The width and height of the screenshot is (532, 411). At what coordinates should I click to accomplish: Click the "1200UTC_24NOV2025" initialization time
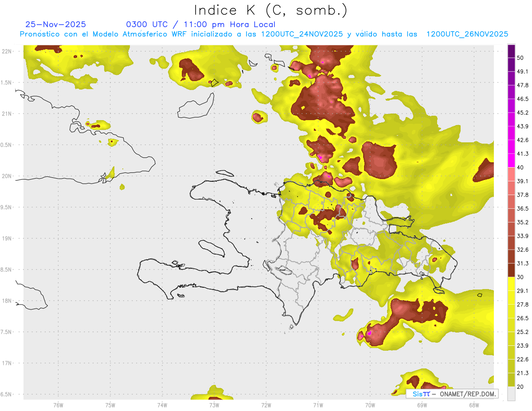point(301,34)
